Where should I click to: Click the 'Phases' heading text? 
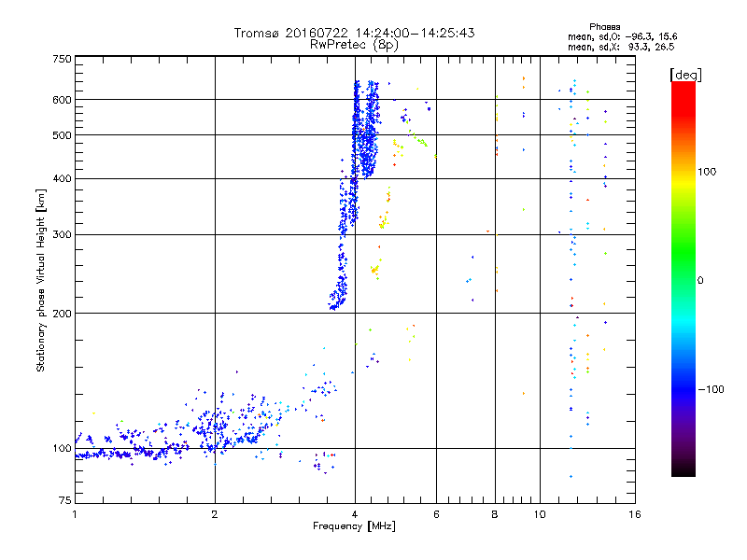tap(604, 27)
